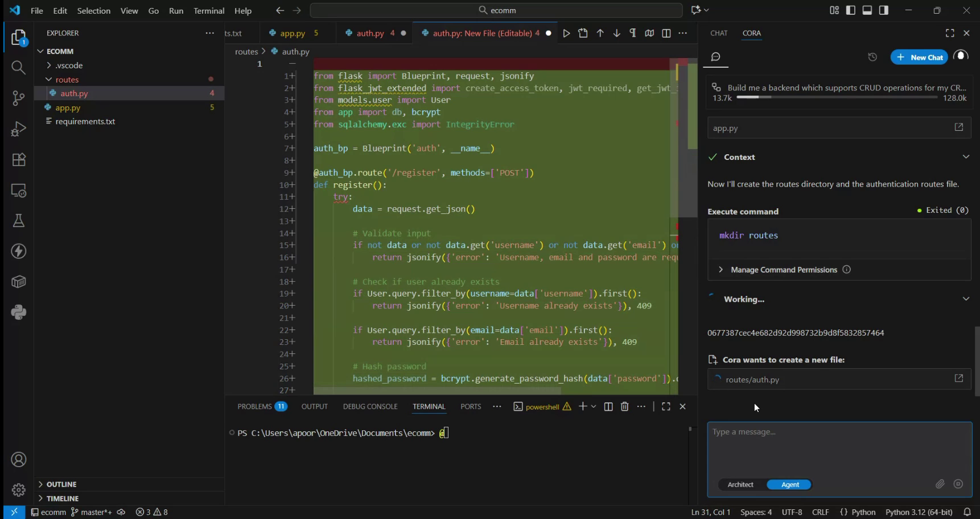Maximize the terminal panel

tap(666, 406)
